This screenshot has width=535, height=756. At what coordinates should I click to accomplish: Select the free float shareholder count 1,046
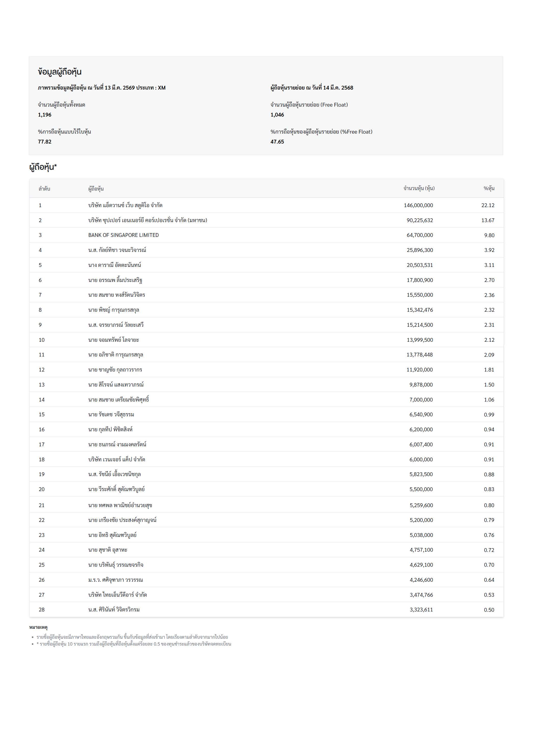(277, 115)
